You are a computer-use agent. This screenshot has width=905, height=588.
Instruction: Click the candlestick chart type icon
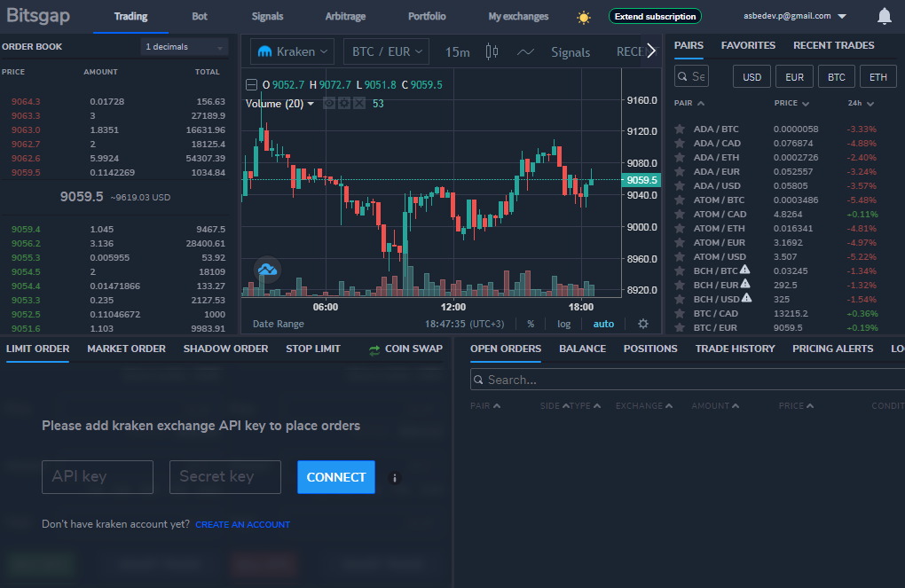click(492, 52)
